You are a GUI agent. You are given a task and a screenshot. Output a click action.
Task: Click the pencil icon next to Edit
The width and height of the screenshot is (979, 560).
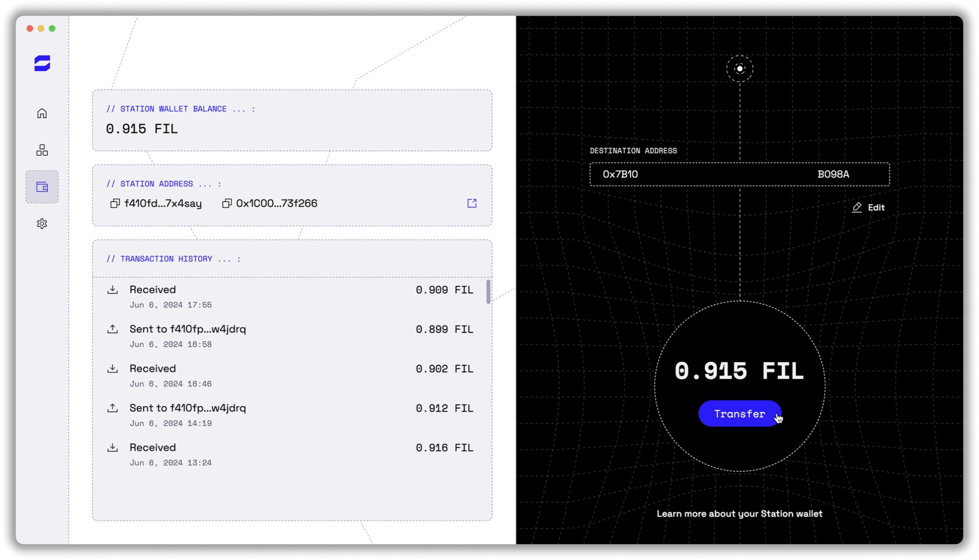(x=856, y=207)
